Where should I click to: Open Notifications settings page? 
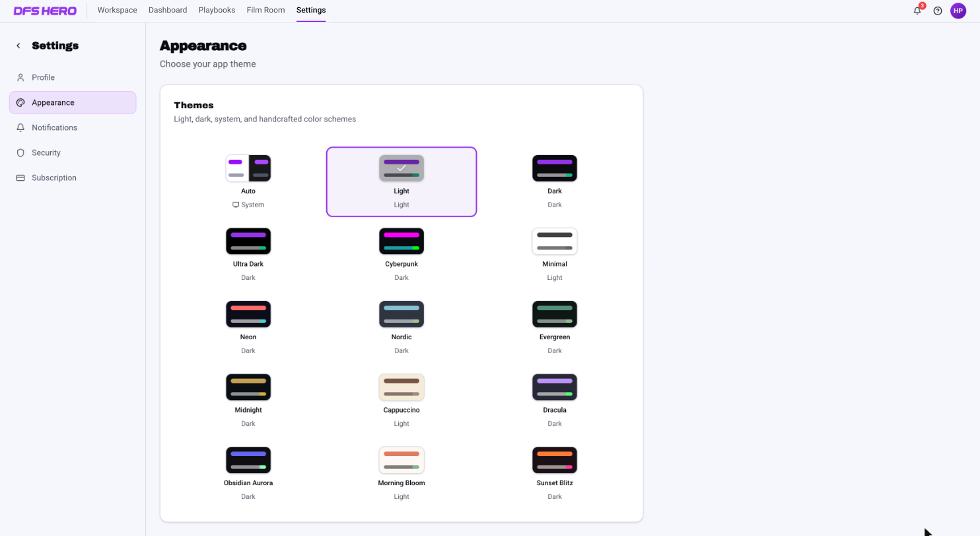click(73, 127)
